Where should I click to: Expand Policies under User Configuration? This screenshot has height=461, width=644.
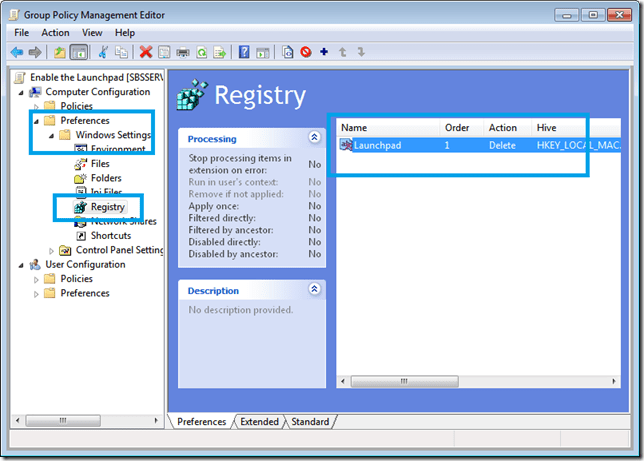(37, 279)
